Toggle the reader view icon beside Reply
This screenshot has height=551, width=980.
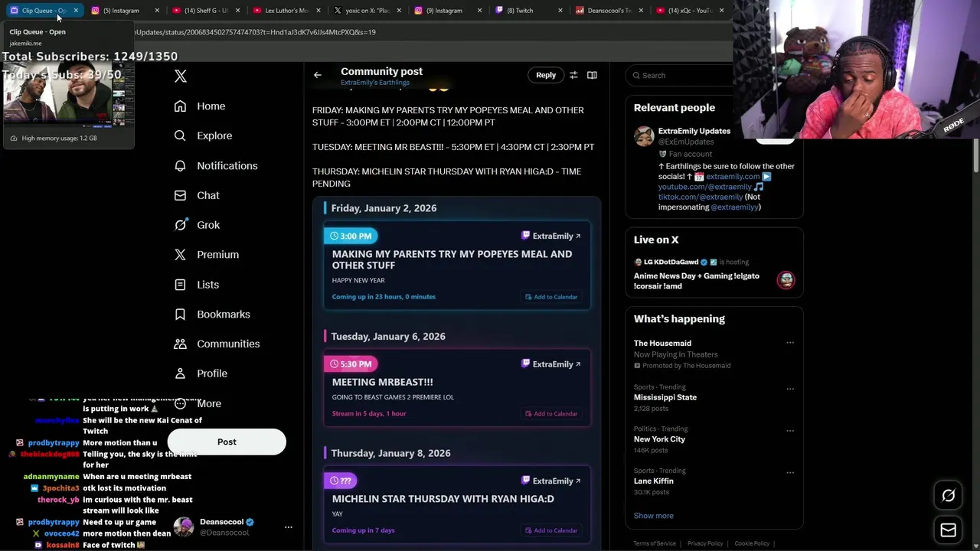592,75
